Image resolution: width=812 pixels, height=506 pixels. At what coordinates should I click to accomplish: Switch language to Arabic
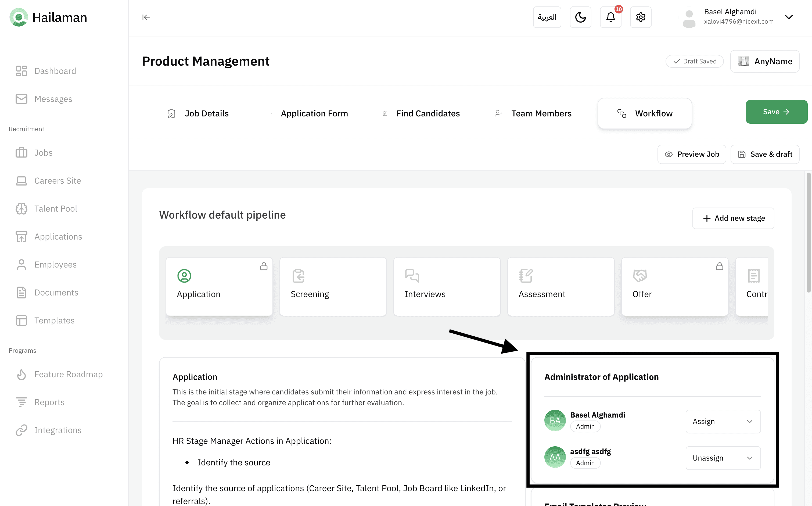click(547, 17)
